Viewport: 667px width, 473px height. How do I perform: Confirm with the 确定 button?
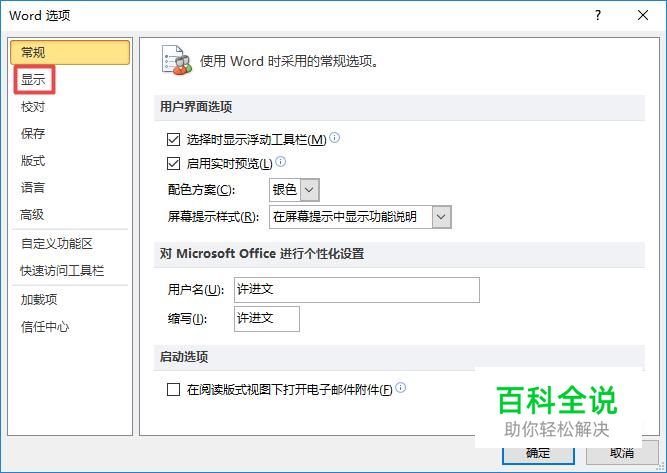point(538,453)
